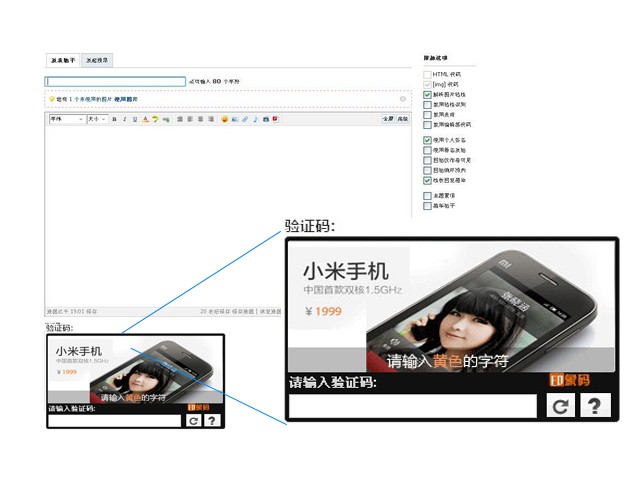Toggle the [img] code checkbox
The width and height of the screenshot is (644, 485).
tap(427, 84)
